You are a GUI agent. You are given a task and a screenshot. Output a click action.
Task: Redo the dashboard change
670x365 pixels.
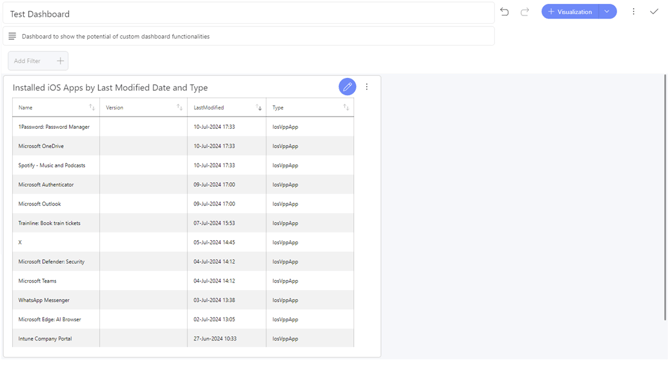[525, 12]
